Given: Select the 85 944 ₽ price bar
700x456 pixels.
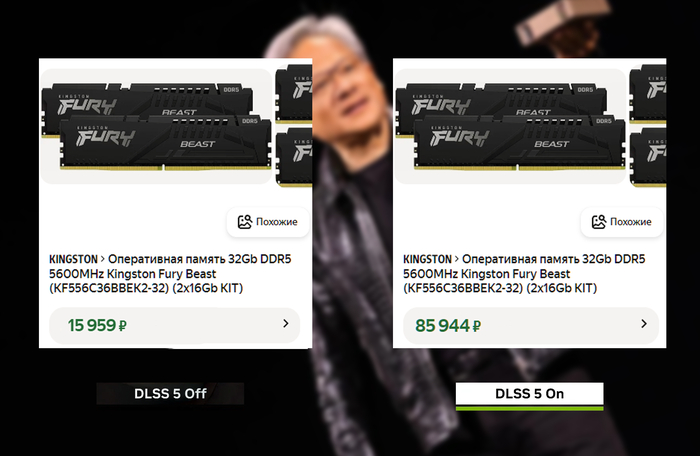Looking at the screenshot, I should (531, 325).
